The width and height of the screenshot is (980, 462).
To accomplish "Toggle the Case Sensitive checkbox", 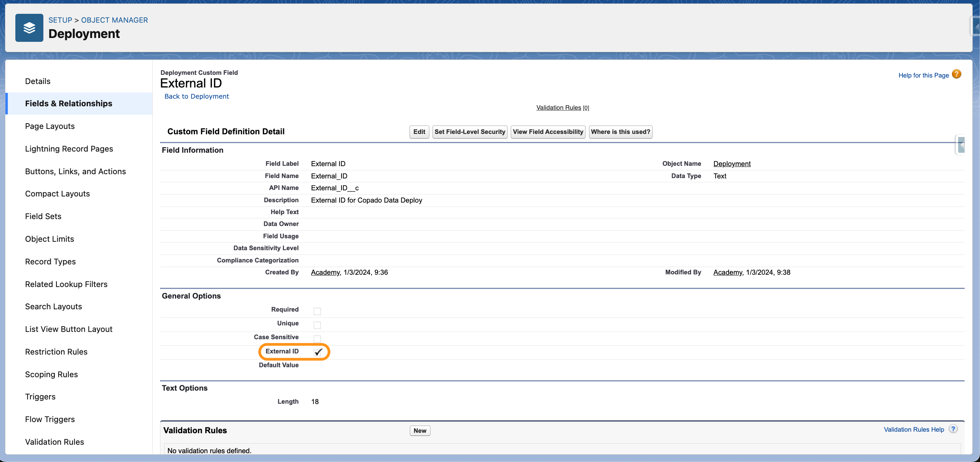I will pos(317,338).
